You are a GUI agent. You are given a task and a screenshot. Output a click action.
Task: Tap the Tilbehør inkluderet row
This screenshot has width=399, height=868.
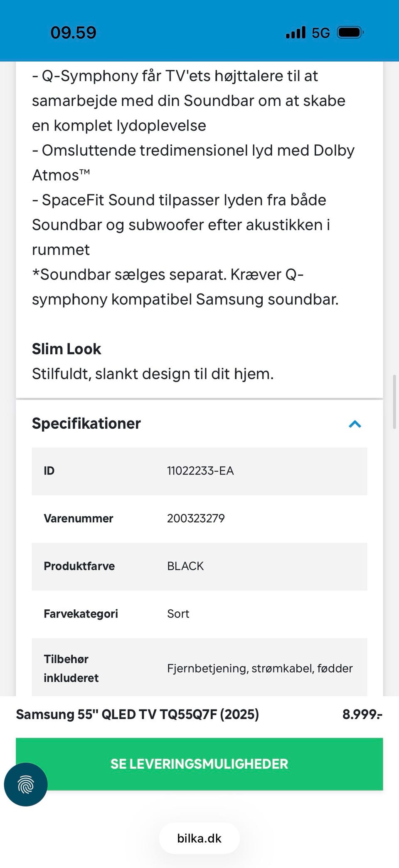click(x=199, y=668)
